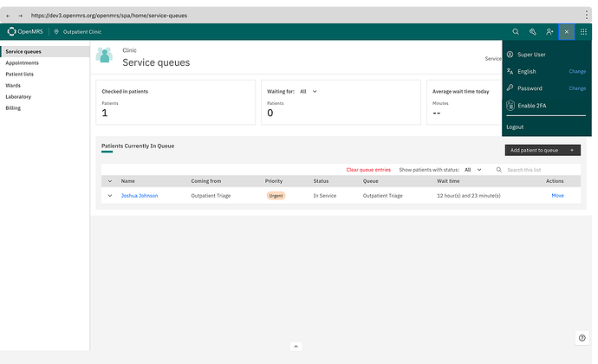Click Logout in the user menu
Image resolution: width=598 pixels, height=364 pixels.
coord(515,127)
